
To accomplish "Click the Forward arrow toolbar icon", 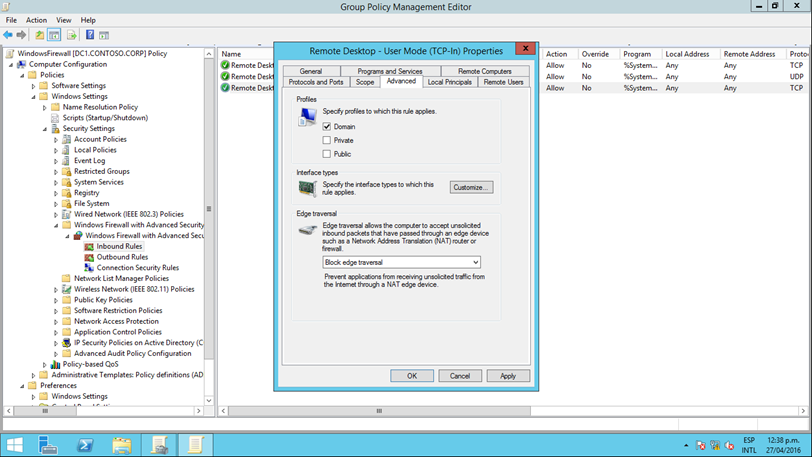I will 21,35.
